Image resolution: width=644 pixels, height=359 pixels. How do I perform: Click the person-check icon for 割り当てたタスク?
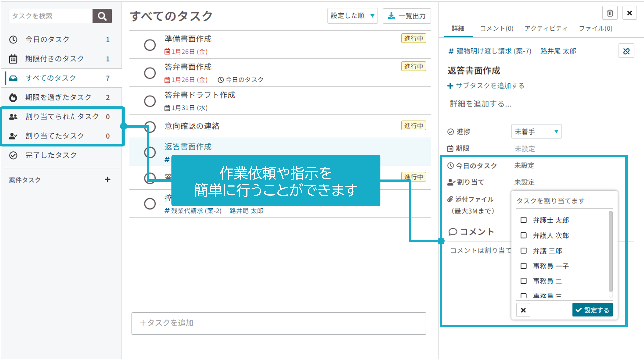click(x=13, y=136)
